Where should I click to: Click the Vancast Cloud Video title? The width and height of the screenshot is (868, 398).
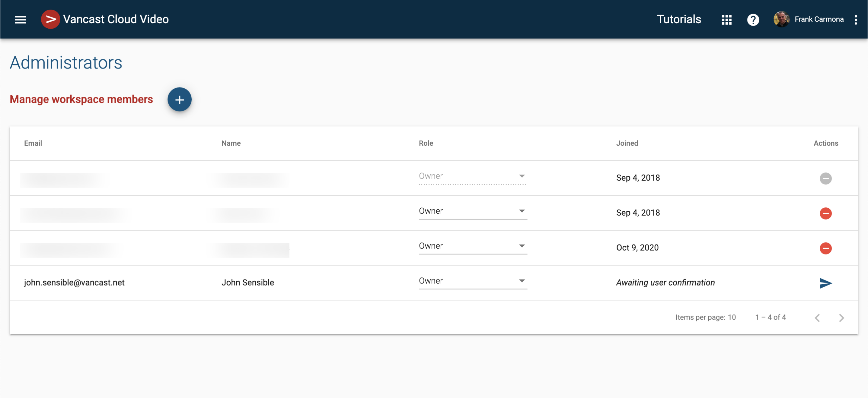tap(116, 19)
